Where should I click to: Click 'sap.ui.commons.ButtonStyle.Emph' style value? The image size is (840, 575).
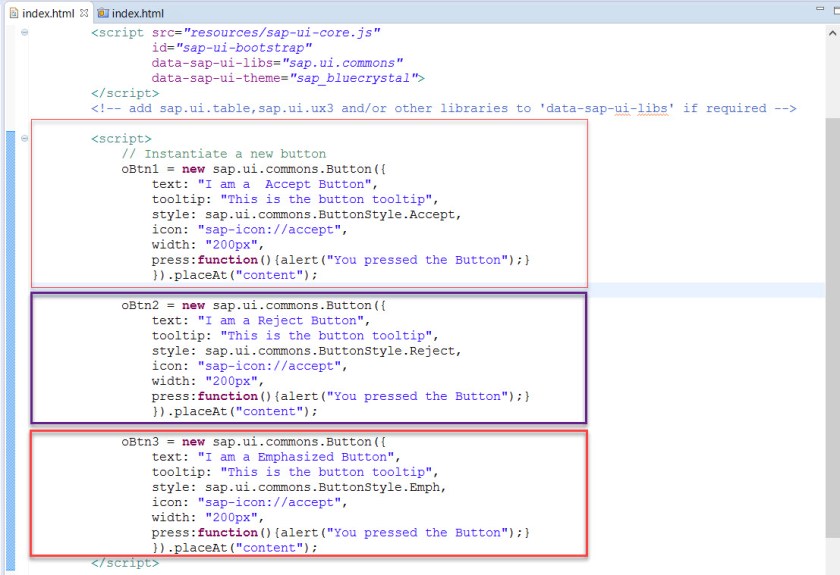[x=322, y=488]
